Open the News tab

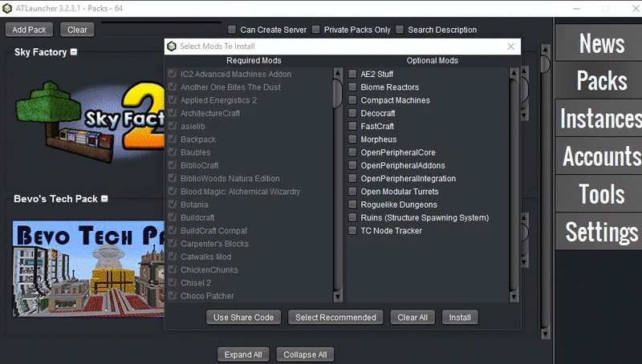point(599,43)
